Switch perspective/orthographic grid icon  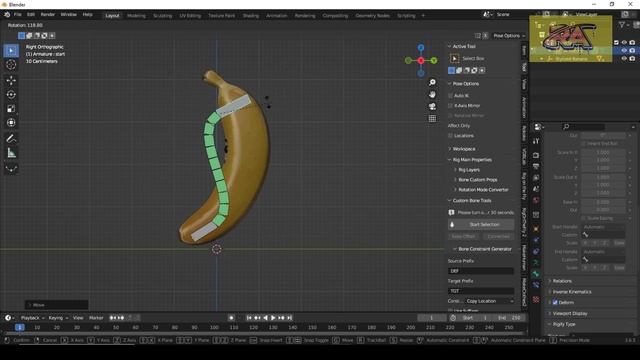(x=432, y=118)
